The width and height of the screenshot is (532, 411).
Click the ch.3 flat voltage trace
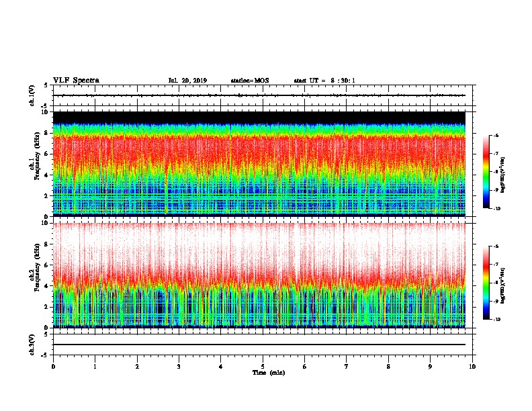point(259,345)
